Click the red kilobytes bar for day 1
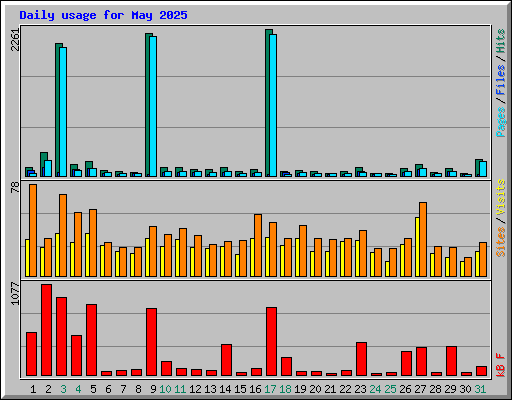This screenshot has width=512, height=400. coord(32,354)
